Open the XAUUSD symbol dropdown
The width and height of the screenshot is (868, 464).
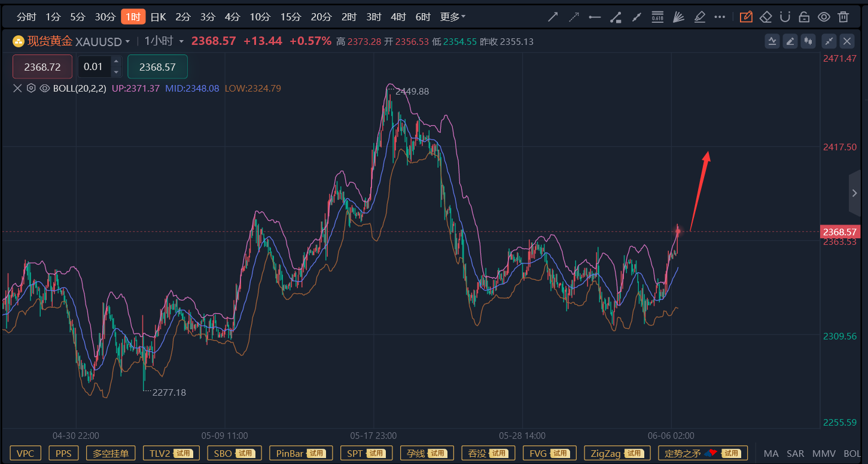[x=127, y=42]
